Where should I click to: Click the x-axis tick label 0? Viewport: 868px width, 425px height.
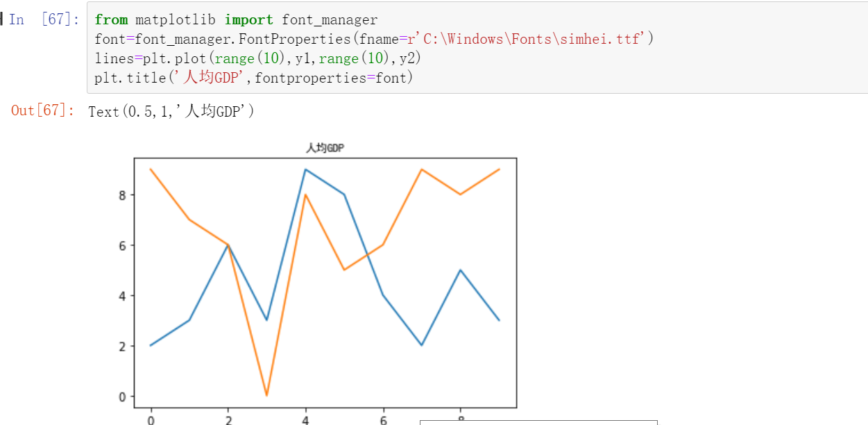pyautogui.click(x=151, y=421)
